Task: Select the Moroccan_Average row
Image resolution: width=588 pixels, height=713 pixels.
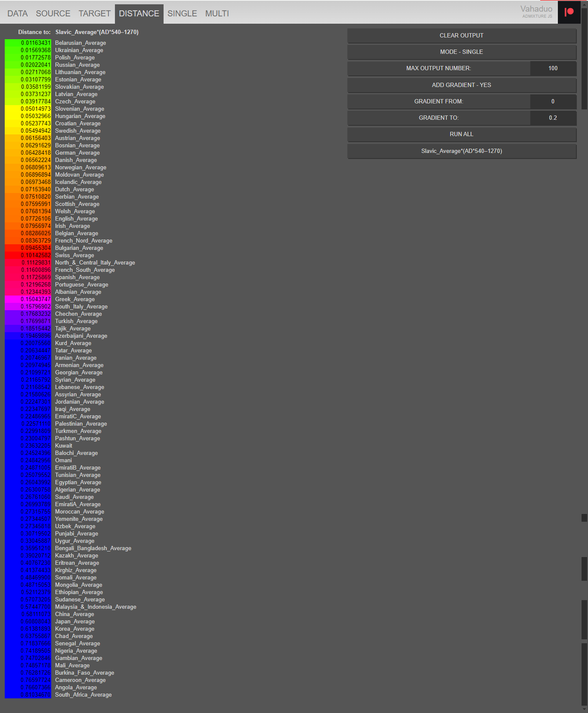Action: pos(80,512)
